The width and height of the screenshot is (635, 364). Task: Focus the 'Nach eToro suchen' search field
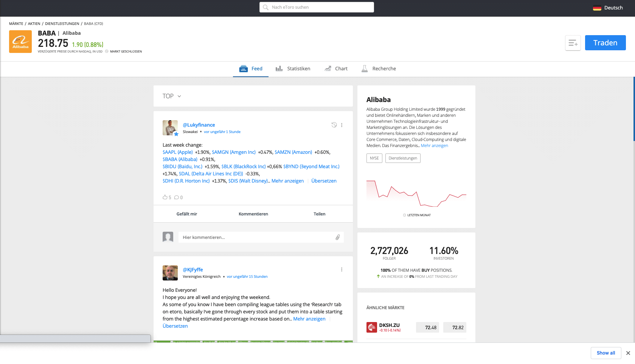(317, 7)
